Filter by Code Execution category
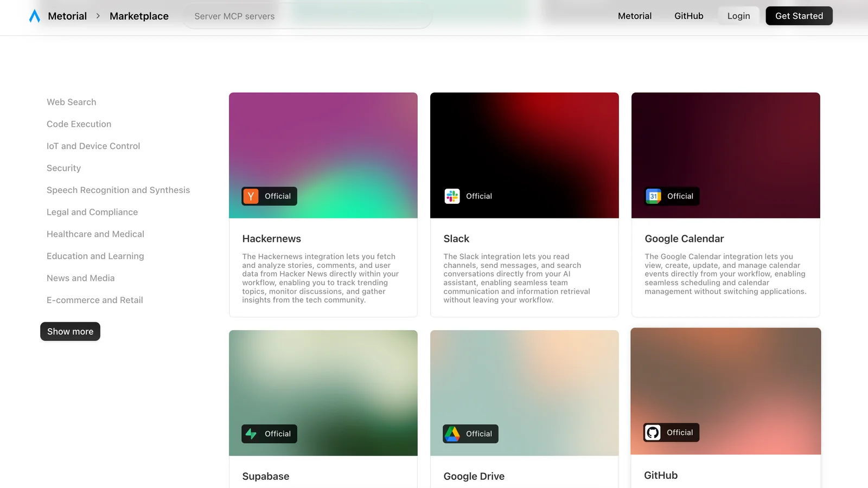The image size is (868, 488). tap(79, 124)
